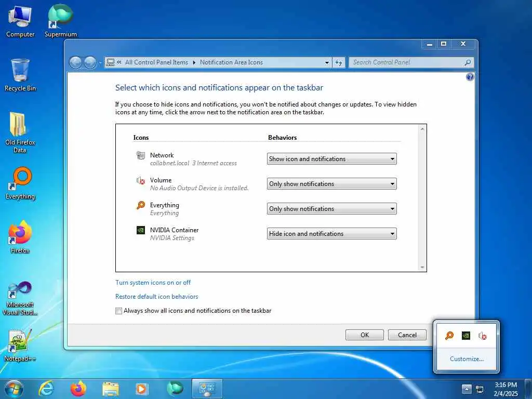Select the Notepad++ desktop shortcut
532x399 pixels.
tap(20, 345)
